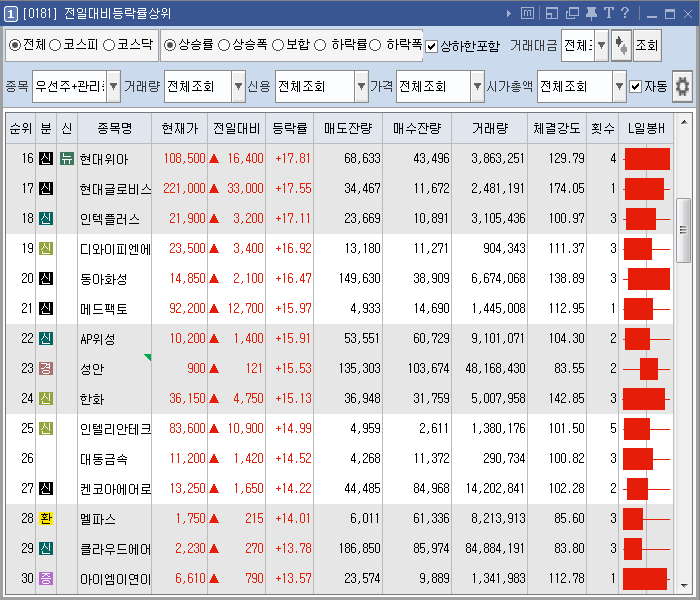This screenshot has width=700, height=600.
Task: Open the 거래량 전체조회 dropdown
Action: point(238,86)
